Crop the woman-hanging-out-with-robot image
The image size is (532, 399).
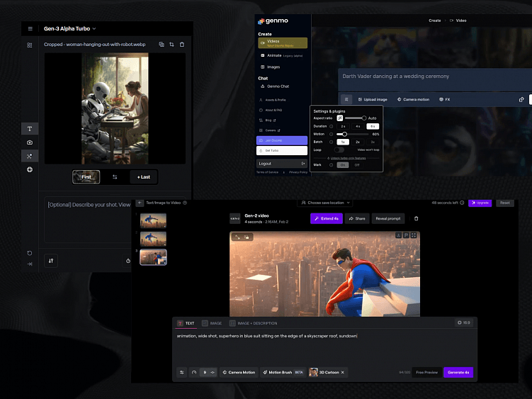(171, 44)
